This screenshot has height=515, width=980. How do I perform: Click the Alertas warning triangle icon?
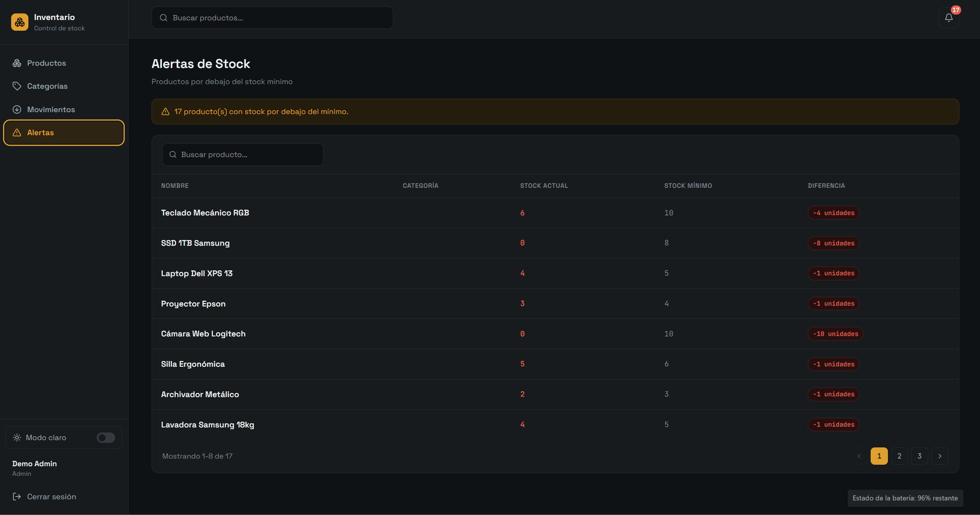tap(17, 132)
